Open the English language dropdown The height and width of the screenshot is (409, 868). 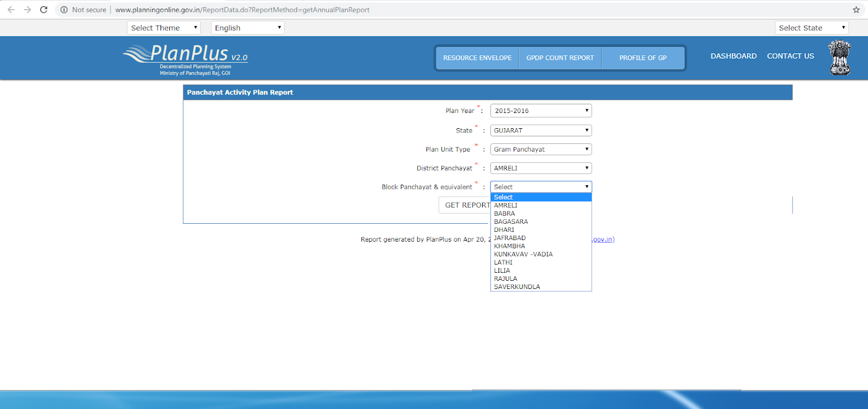[248, 28]
